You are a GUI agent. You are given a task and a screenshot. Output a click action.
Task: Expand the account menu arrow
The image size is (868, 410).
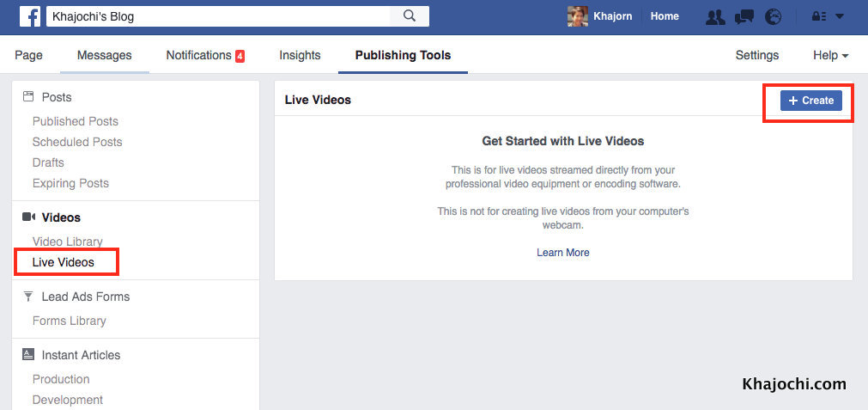pyautogui.click(x=839, y=16)
